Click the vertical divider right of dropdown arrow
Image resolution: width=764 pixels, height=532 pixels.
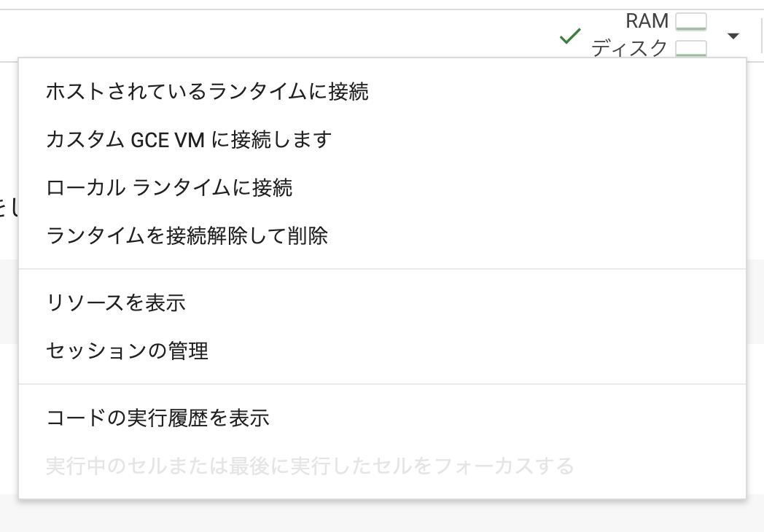[762, 36]
